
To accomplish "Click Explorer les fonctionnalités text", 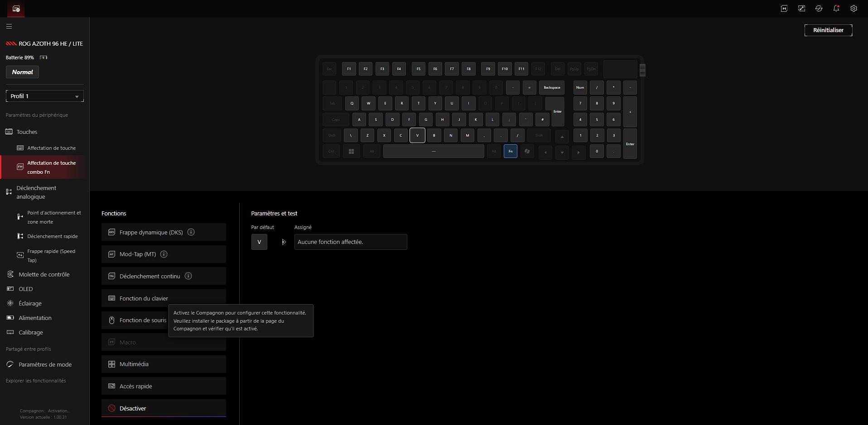I will pos(36,381).
